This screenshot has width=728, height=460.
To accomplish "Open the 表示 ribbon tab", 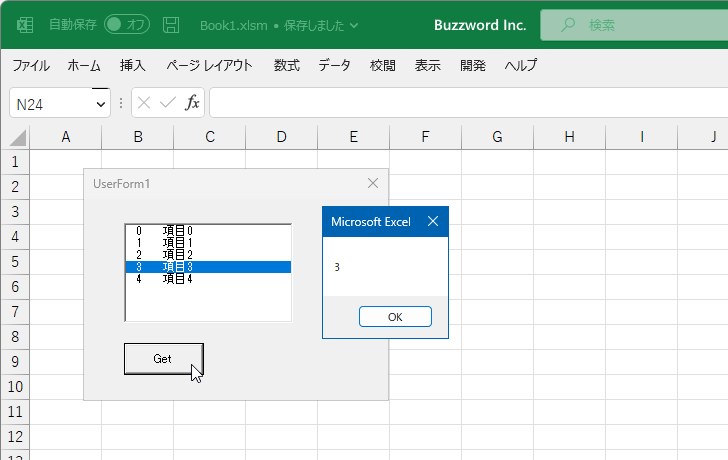I will click(428, 65).
